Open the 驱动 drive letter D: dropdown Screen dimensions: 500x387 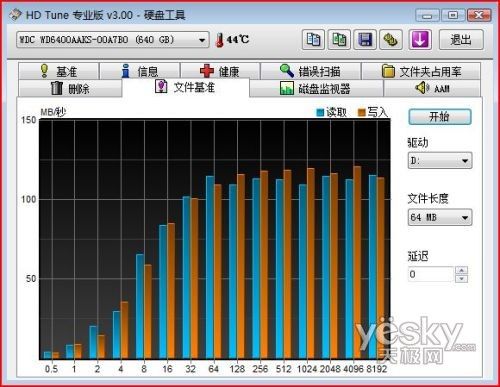(x=440, y=161)
